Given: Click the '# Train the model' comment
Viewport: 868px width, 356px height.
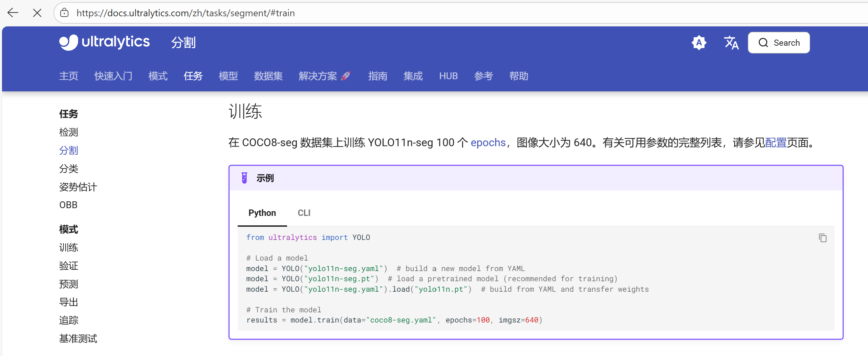Looking at the screenshot, I should click(284, 310).
